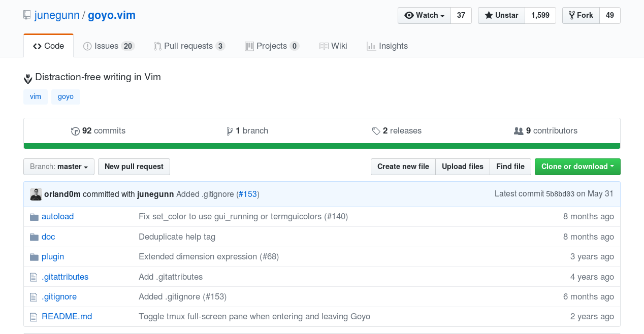Viewport: 644px width, 334px height.
Task: Open the plugin folder
Action: coord(53,257)
